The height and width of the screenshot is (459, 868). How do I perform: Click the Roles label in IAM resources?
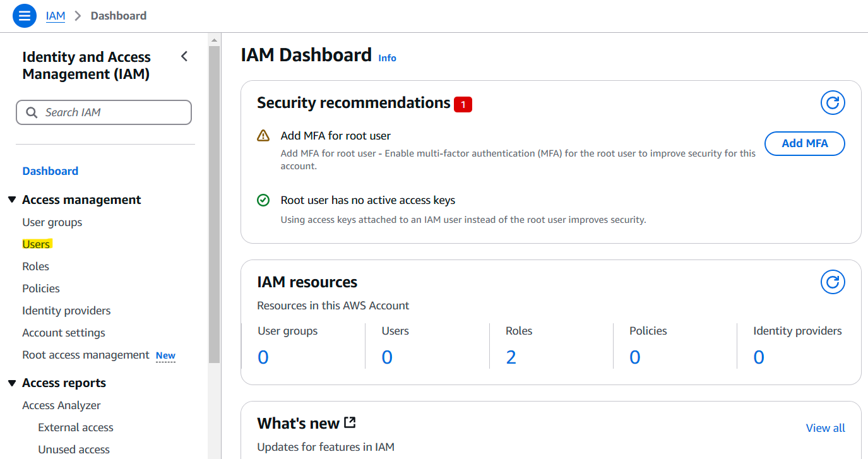[x=519, y=331]
